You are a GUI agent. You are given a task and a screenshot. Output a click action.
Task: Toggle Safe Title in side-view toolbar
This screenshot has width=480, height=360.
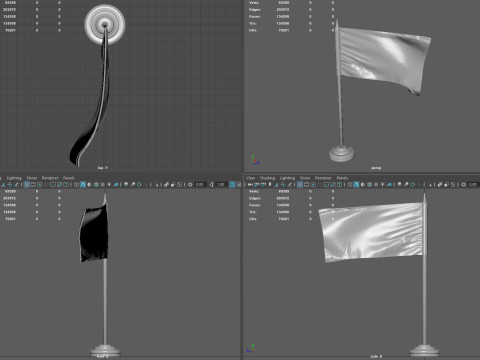click(339, 184)
